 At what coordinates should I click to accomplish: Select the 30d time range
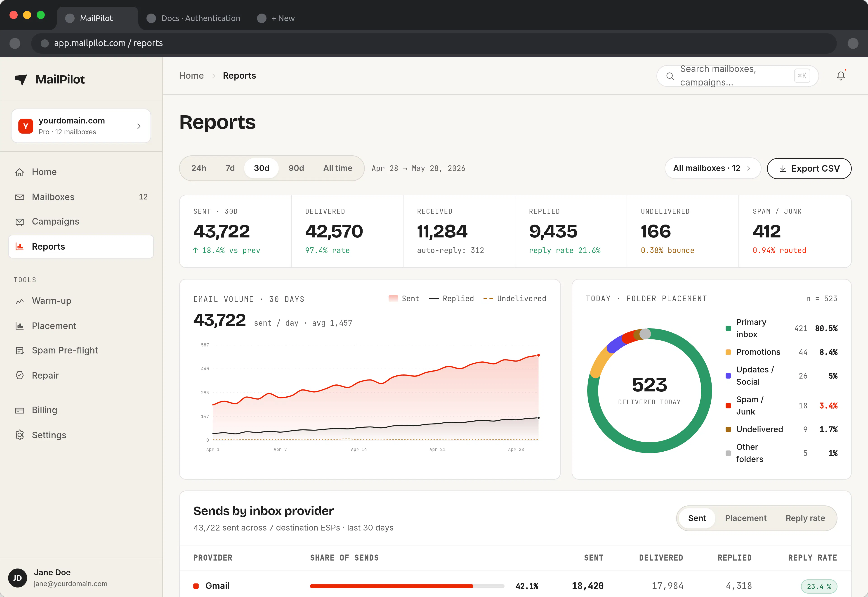(x=262, y=168)
